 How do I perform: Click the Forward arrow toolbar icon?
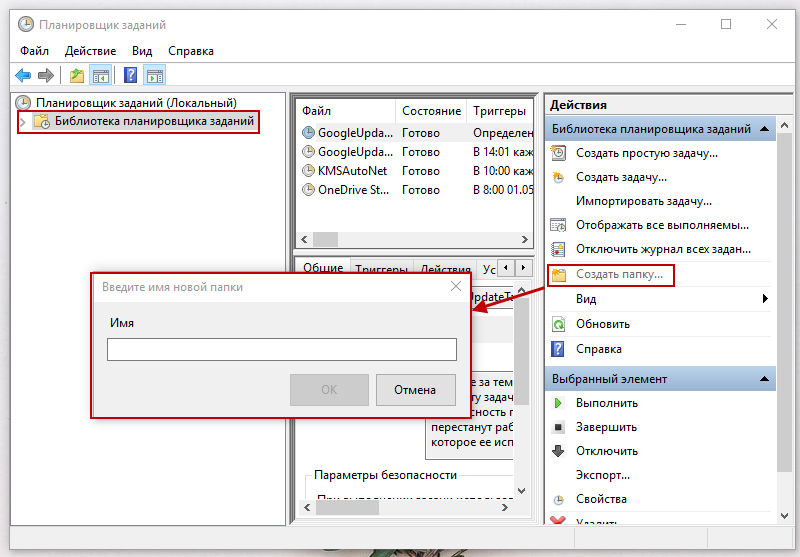coord(46,75)
